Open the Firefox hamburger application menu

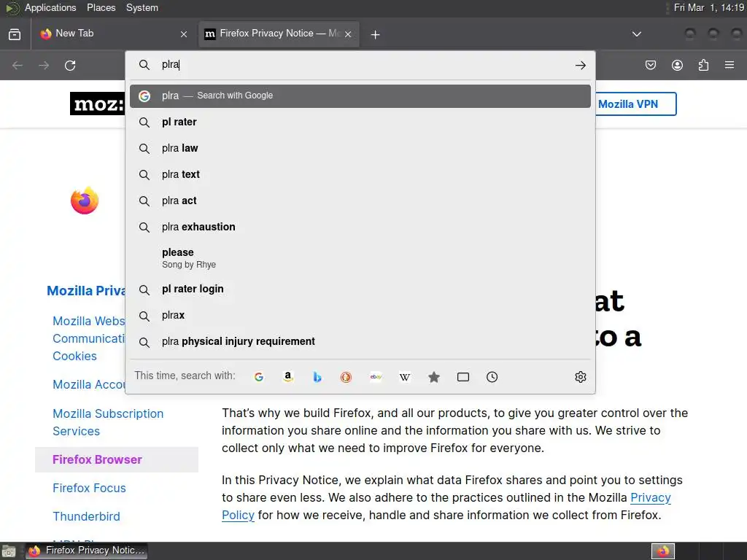click(729, 65)
